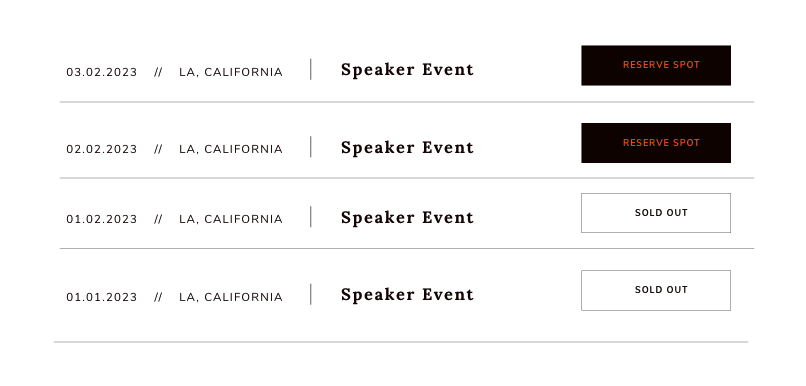Open Speaker Event title dated 02.02.2023
The image size is (806, 386).
pos(407,148)
